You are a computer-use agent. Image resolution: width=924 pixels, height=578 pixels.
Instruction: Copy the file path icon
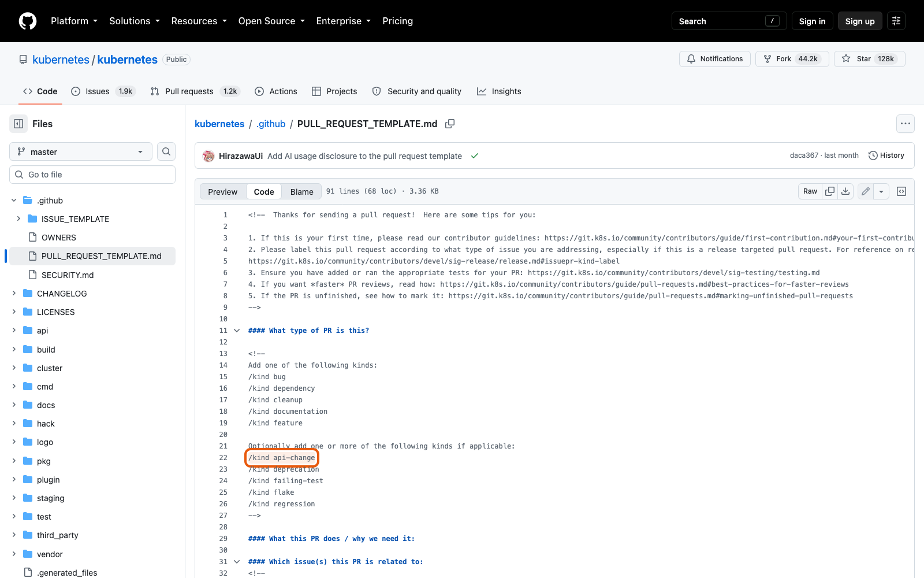tap(450, 124)
